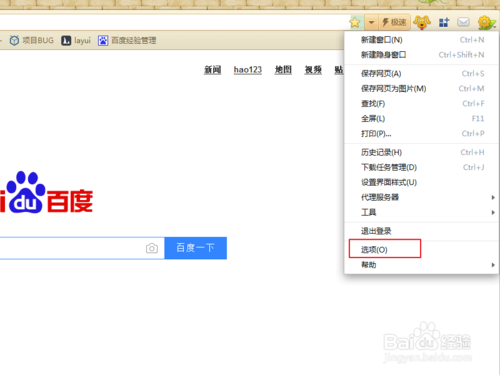Select 新建窗口(N) from the menu
The height and width of the screenshot is (375, 500).
421,40
